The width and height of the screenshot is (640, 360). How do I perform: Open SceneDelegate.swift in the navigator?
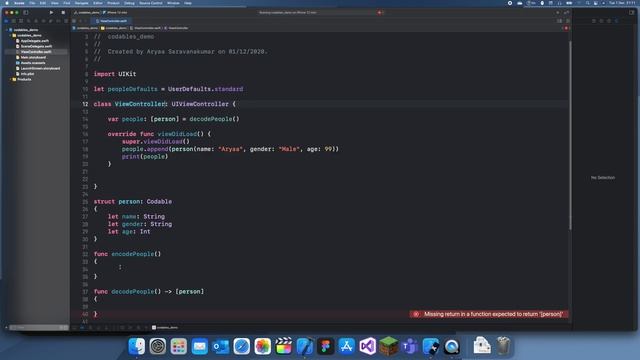[x=36, y=46]
